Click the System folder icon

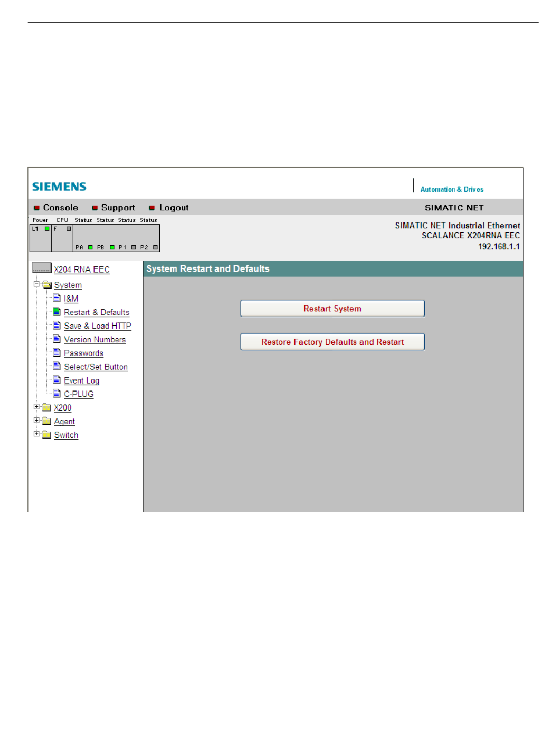coord(46,285)
